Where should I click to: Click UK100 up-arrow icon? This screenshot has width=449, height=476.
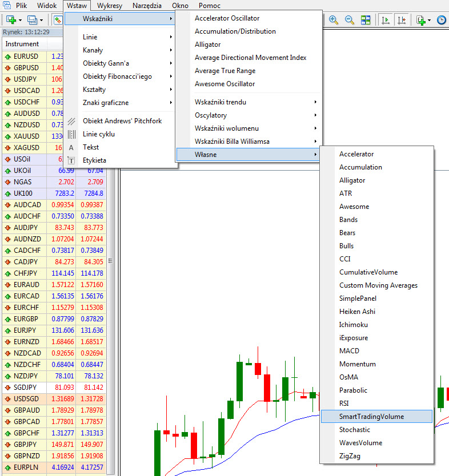point(8,193)
